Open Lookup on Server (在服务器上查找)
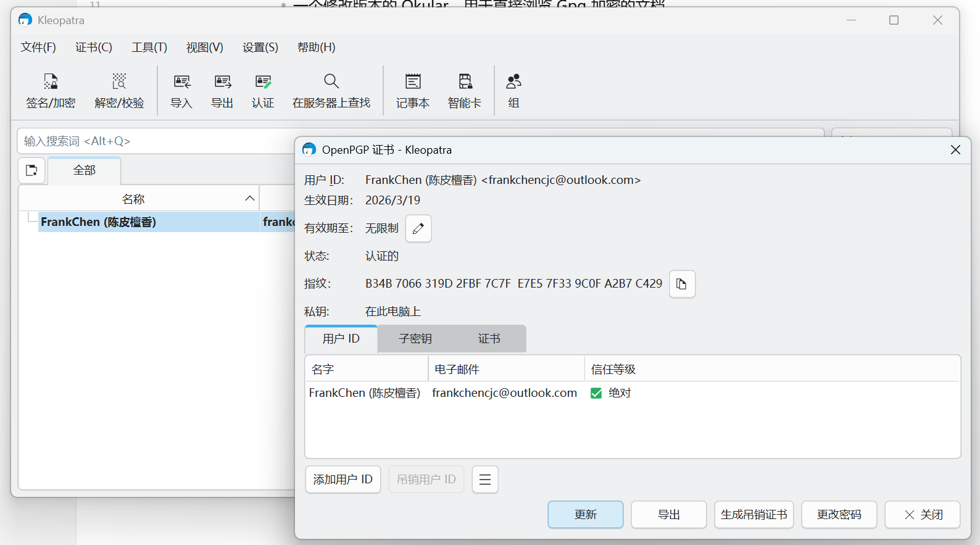980x545 pixels. pyautogui.click(x=331, y=90)
